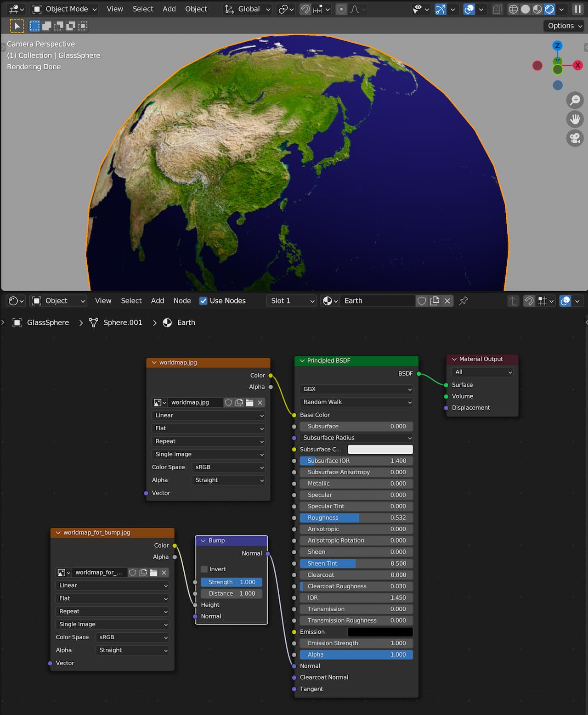Open image folder icon on worldmap.jpg node

coord(249,403)
